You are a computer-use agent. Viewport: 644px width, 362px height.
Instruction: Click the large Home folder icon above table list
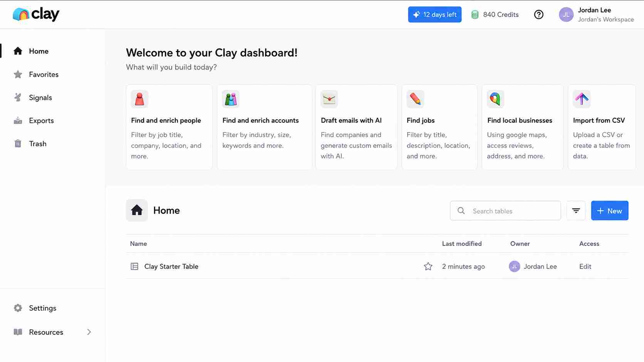pos(137,210)
